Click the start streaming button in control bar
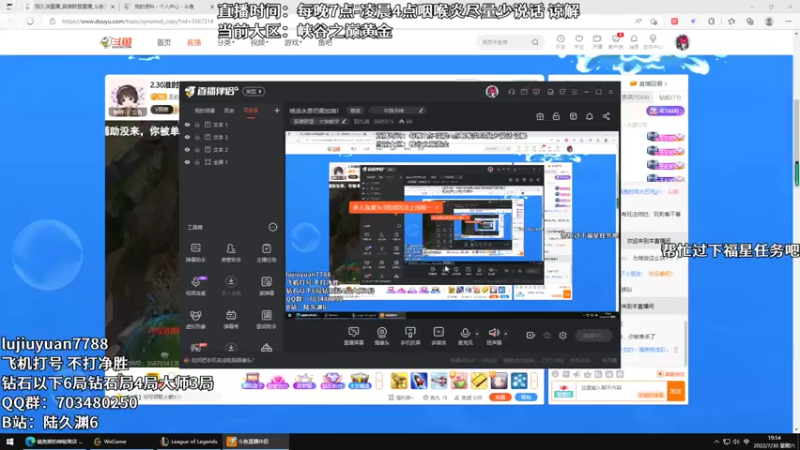This screenshot has width=800, height=450. tap(594, 335)
